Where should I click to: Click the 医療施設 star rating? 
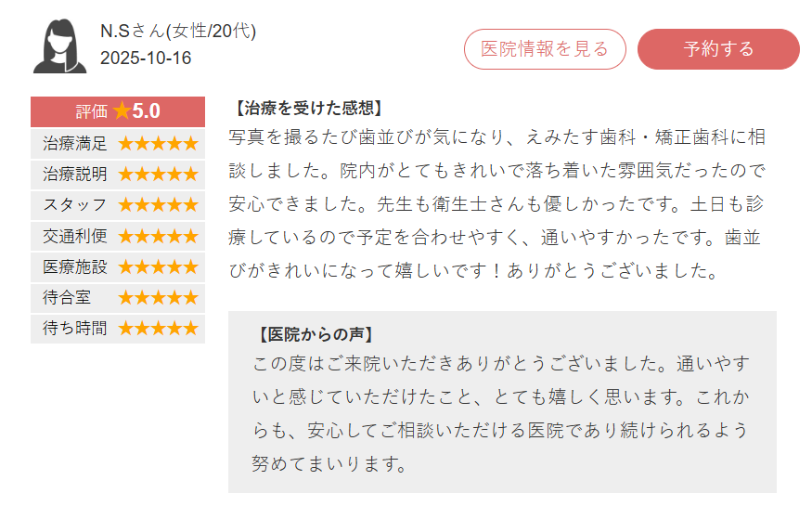(x=158, y=267)
